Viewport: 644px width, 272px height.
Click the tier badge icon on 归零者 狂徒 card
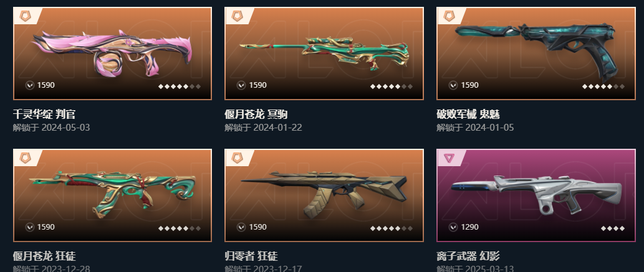[x=237, y=158]
